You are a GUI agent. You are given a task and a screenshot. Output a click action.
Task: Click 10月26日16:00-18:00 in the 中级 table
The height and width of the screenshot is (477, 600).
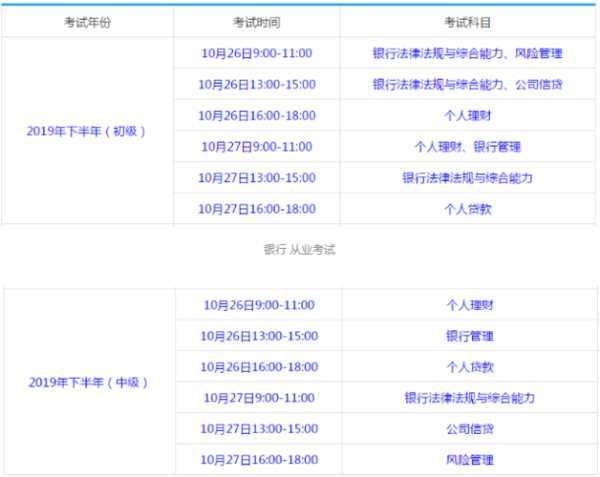(x=258, y=367)
